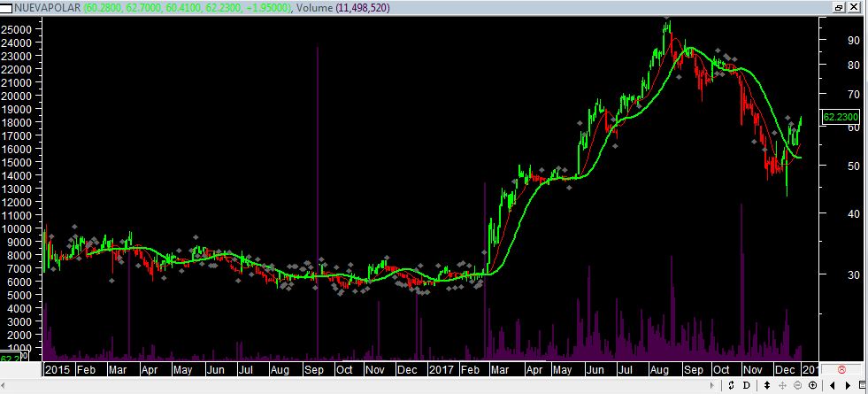Click the Mar 2017 date axis label
This screenshot has height=394, width=868.
tap(501, 369)
